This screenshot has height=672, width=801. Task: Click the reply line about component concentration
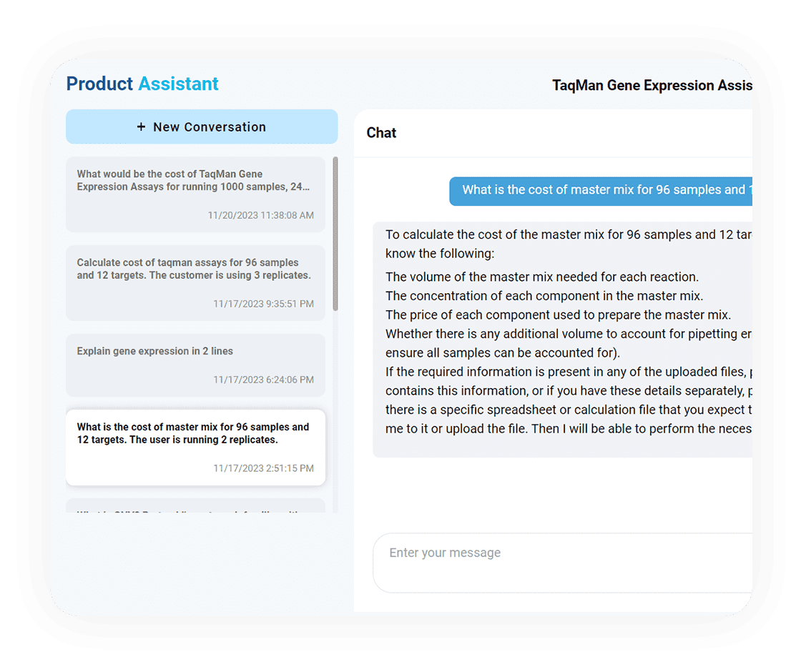544,296
